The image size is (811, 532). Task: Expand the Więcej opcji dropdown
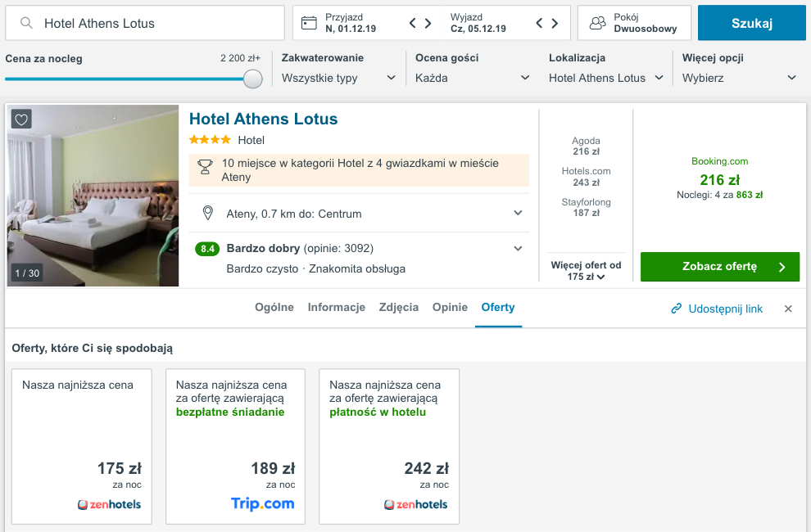(739, 78)
